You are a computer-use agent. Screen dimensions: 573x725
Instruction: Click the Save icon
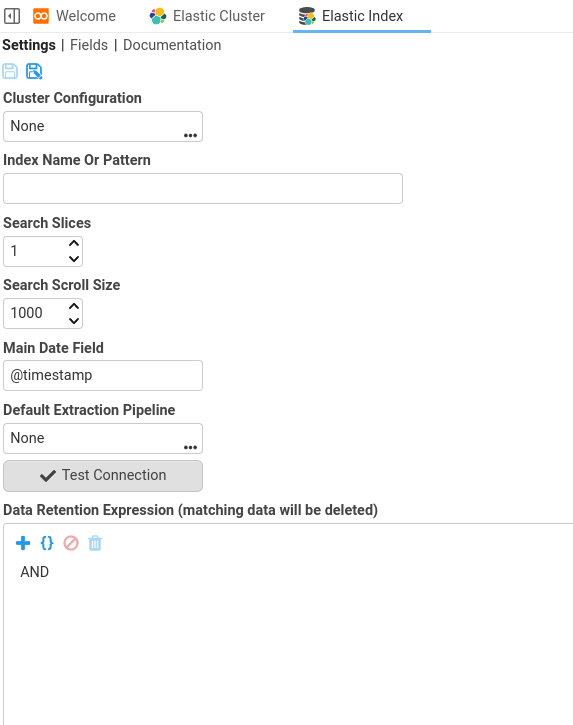point(10,71)
